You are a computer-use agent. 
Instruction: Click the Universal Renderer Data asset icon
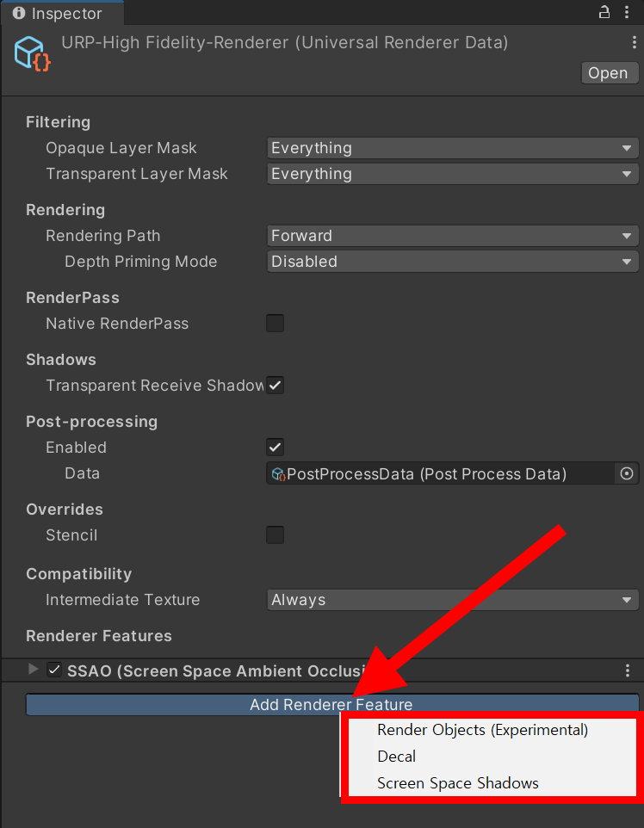coord(32,53)
